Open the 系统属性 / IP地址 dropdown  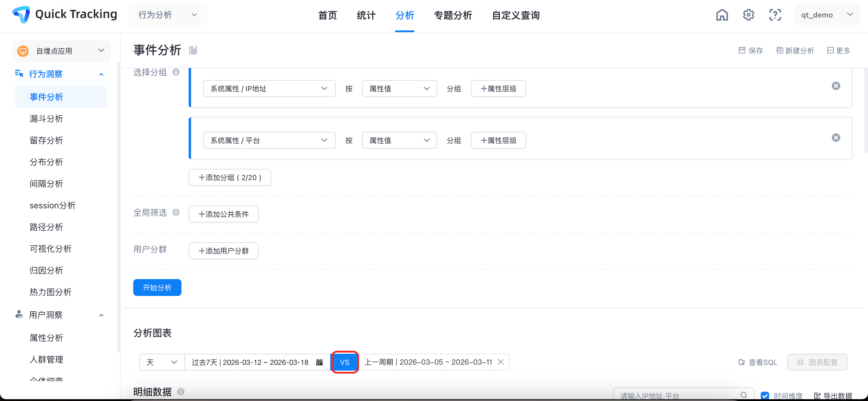[269, 89]
